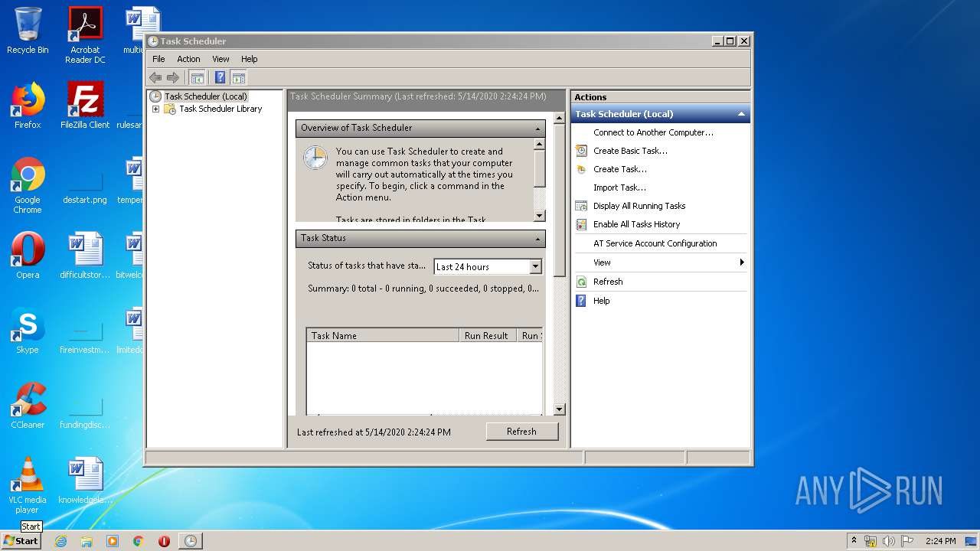Click the Action Center flag tray icon
The width and height of the screenshot is (980, 551).
[907, 541]
